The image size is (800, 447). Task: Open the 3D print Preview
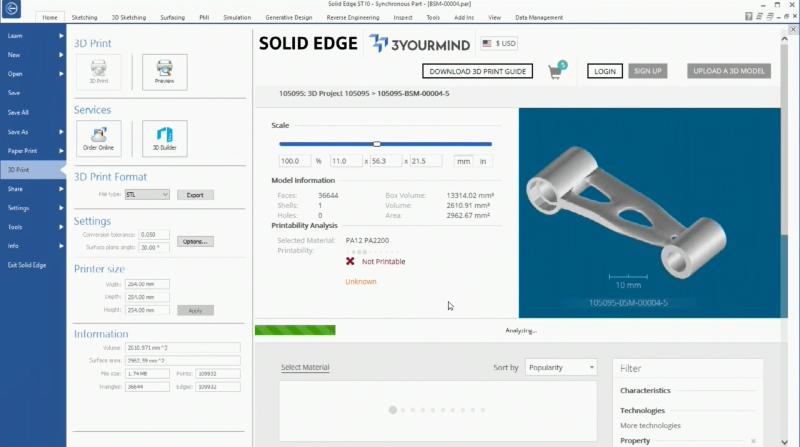164,72
